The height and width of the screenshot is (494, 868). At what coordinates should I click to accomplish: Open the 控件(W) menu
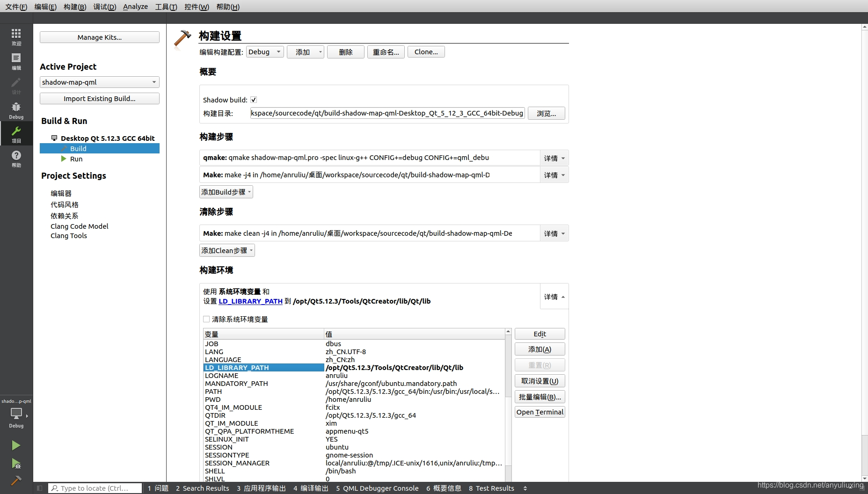[197, 7]
